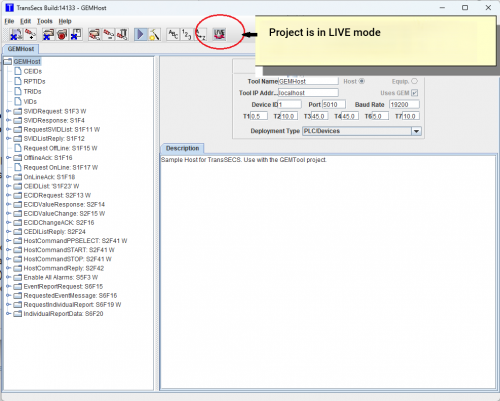Click the red remove icon with minus sign

(x=108, y=34)
